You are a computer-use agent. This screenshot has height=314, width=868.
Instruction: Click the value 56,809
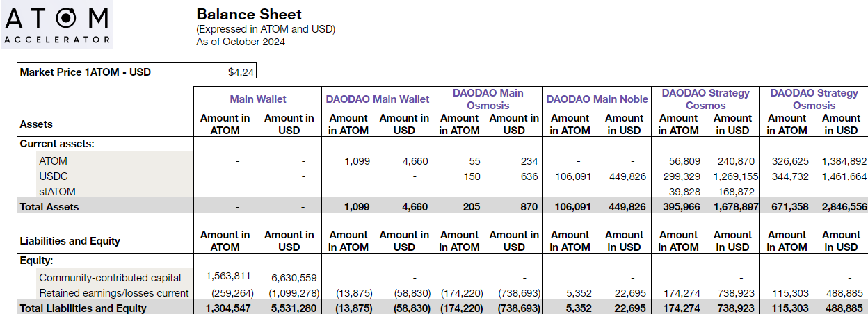[x=683, y=160]
